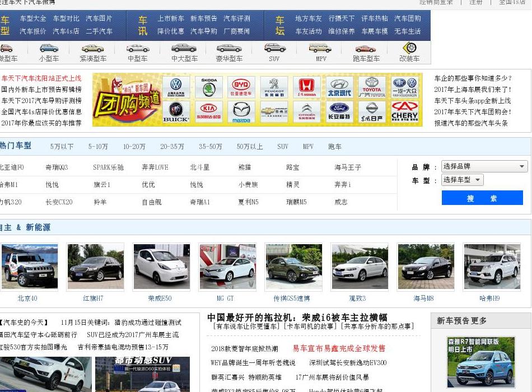Open 车型大全 in the top navigation

(32, 18)
